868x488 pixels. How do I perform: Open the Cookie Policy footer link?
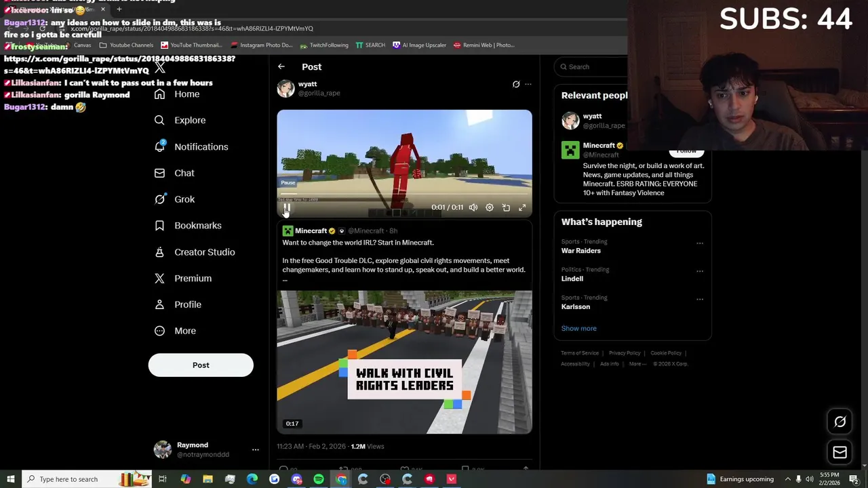(666, 353)
